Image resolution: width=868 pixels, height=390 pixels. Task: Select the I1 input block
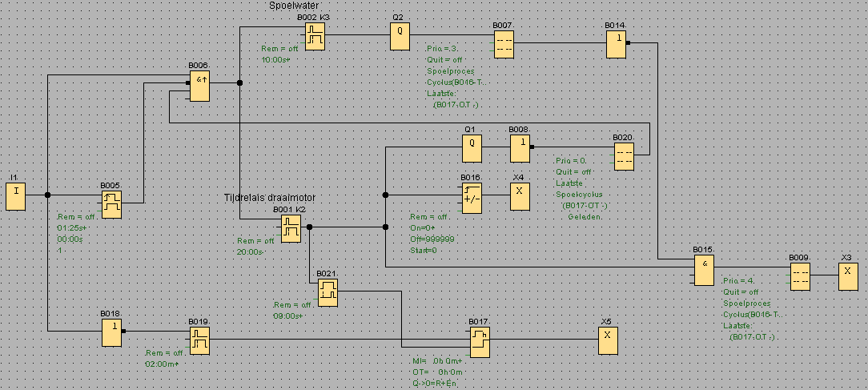pyautogui.click(x=15, y=196)
